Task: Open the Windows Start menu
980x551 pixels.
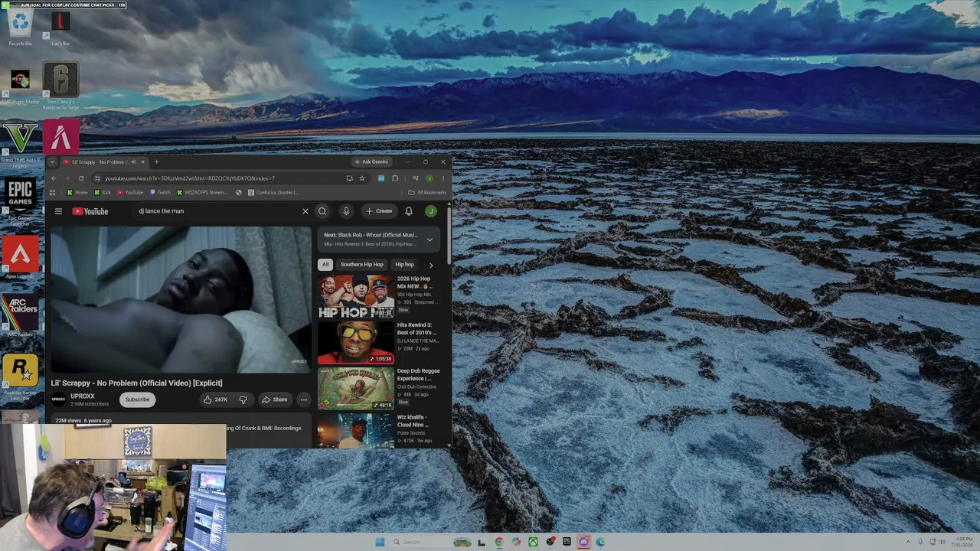Action: coord(380,542)
